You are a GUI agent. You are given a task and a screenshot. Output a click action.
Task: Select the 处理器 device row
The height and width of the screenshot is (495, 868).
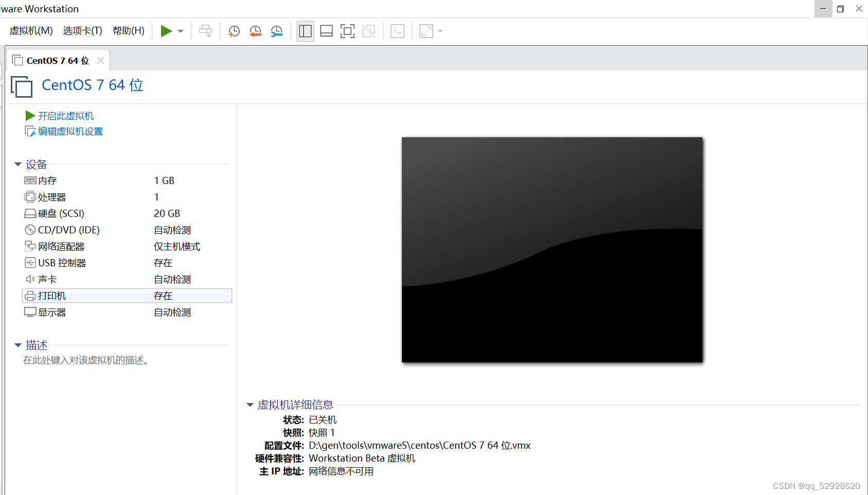tap(127, 197)
